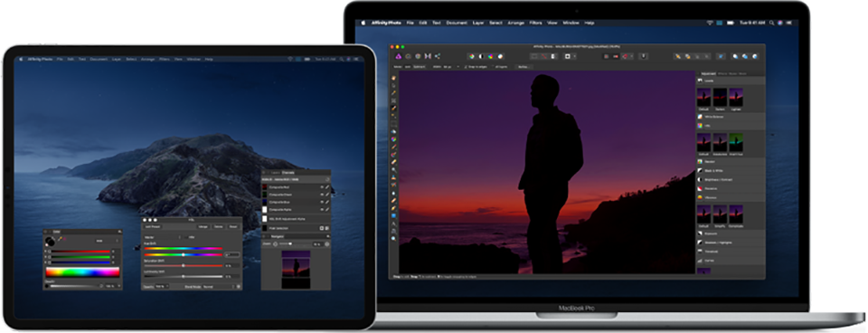Select the Gradient tool in the Tools panel
868x333 pixels.
[393, 139]
